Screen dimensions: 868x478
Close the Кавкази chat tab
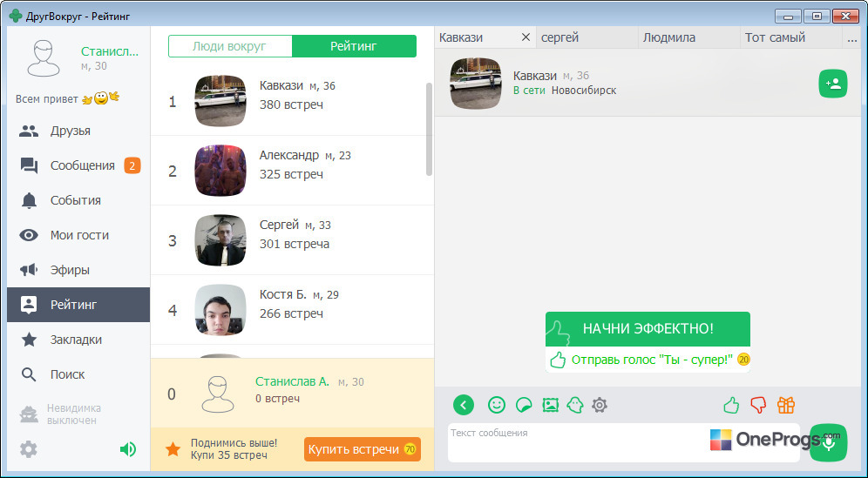tap(526, 37)
